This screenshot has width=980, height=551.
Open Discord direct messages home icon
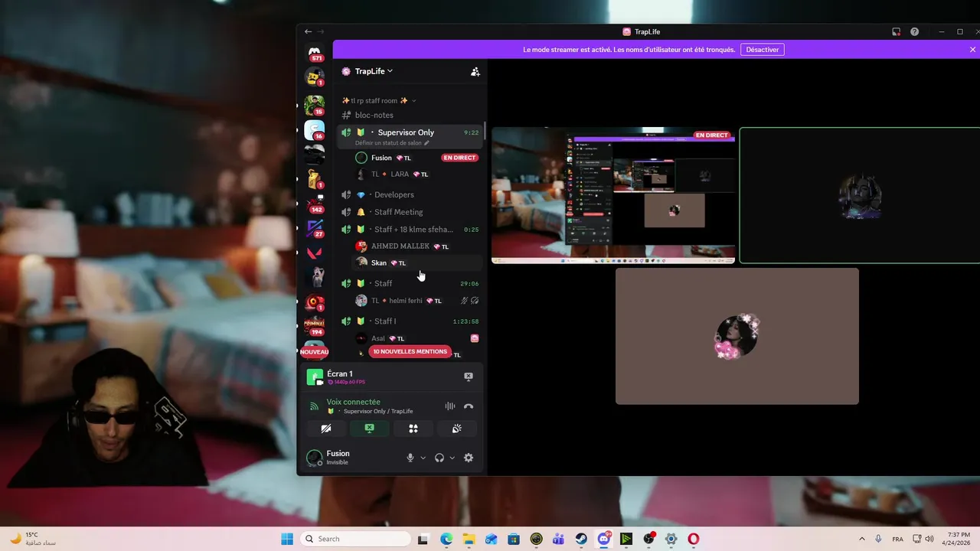tap(315, 53)
